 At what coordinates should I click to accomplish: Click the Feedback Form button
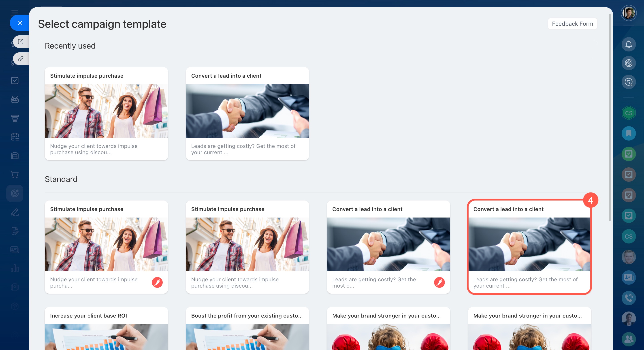pyautogui.click(x=572, y=24)
